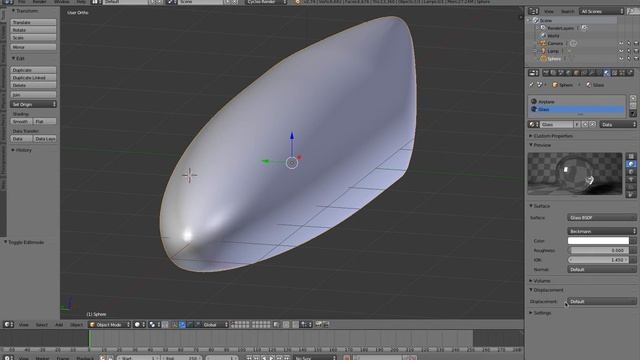Screen dimensions: 640x360
Task: Toggle Lamp renderability camera icon
Action: (x=636, y=51)
